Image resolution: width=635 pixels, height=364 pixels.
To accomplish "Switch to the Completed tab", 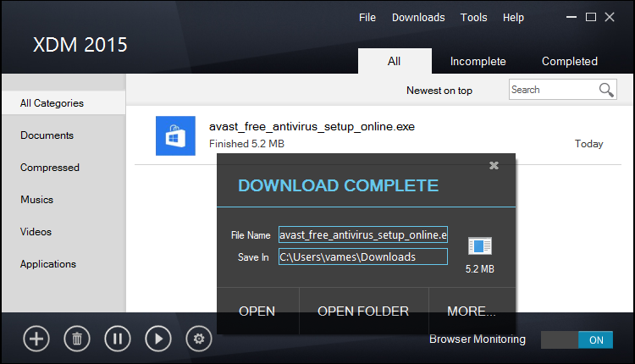I will tap(569, 62).
